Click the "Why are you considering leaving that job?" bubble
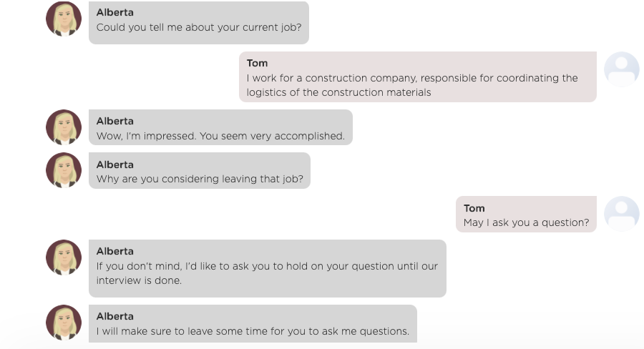 point(200,171)
